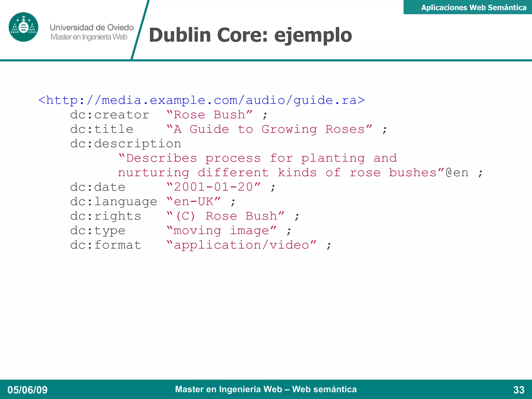Click the dc:creator property name
532x399 pixels.
(110, 115)
